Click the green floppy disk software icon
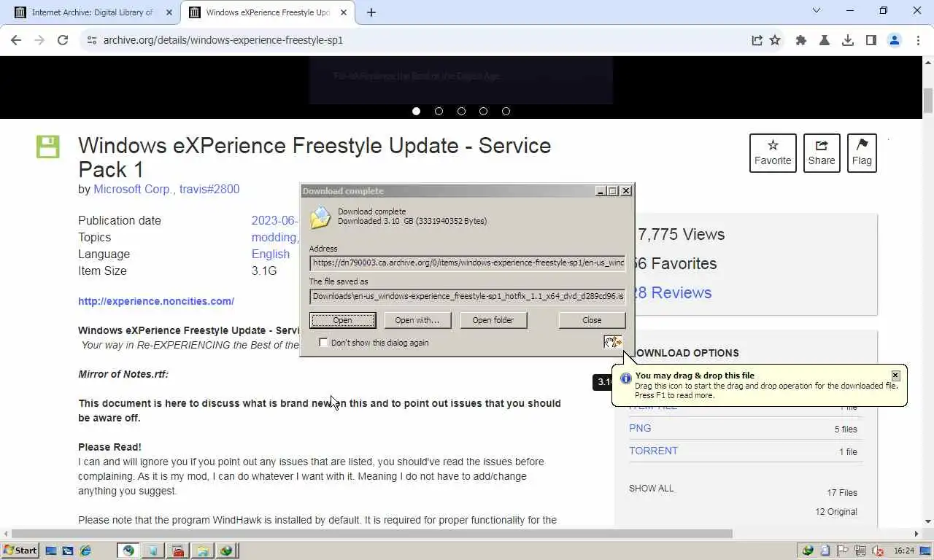The width and height of the screenshot is (934, 560). coord(48,147)
